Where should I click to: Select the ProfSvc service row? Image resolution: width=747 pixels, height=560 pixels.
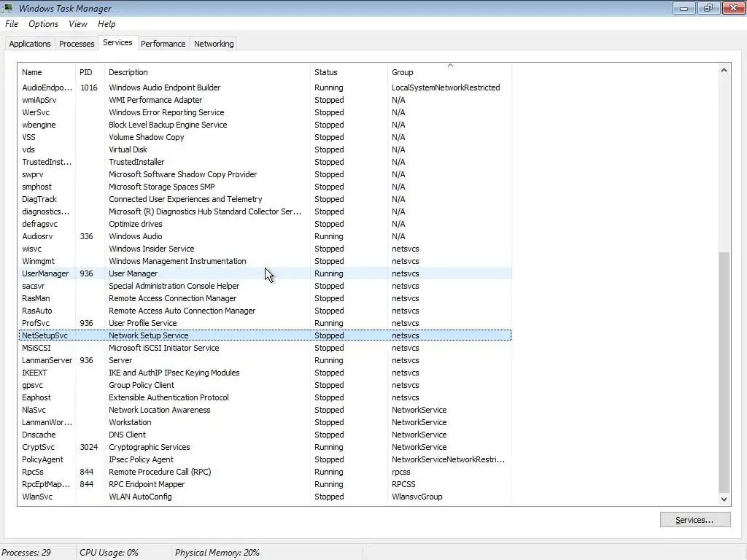265,323
